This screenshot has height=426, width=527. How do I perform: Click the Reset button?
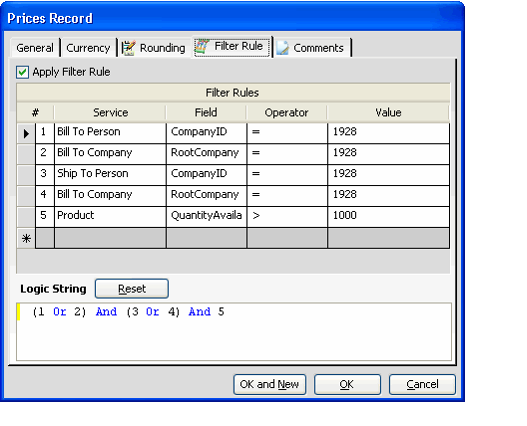click(x=132, y=288)
